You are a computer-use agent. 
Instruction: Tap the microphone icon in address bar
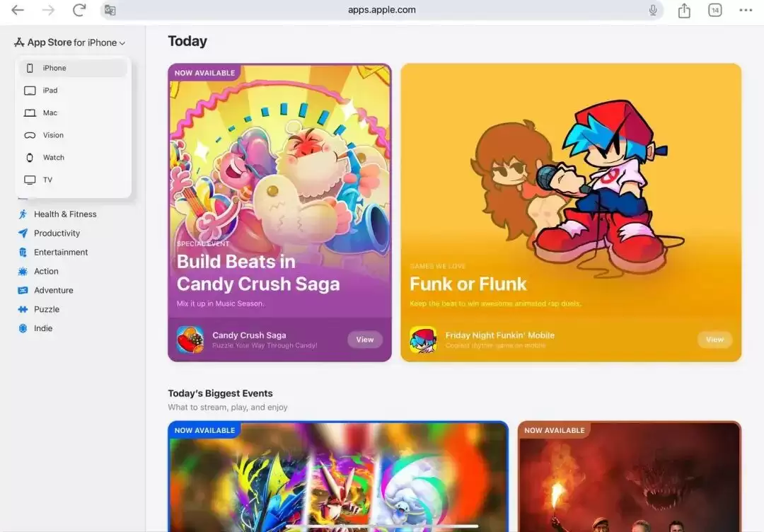(x=653, y=10)
